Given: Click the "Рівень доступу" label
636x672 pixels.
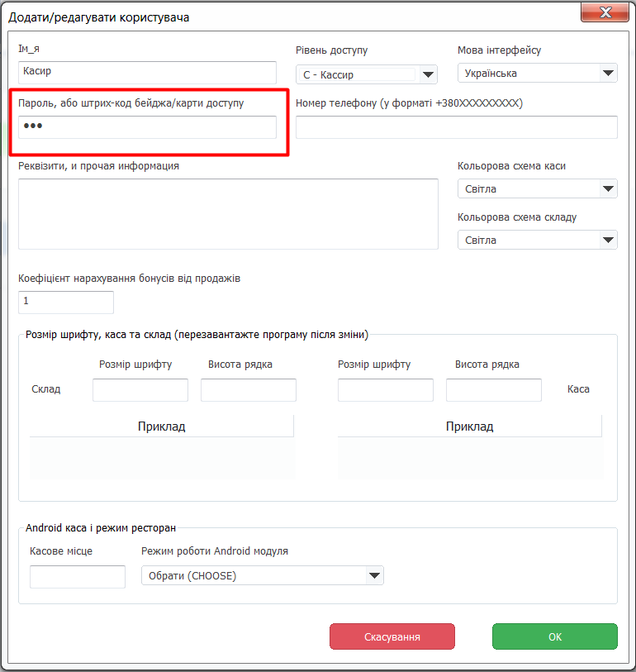Looking at the screenshot, I should coord(331,50).
